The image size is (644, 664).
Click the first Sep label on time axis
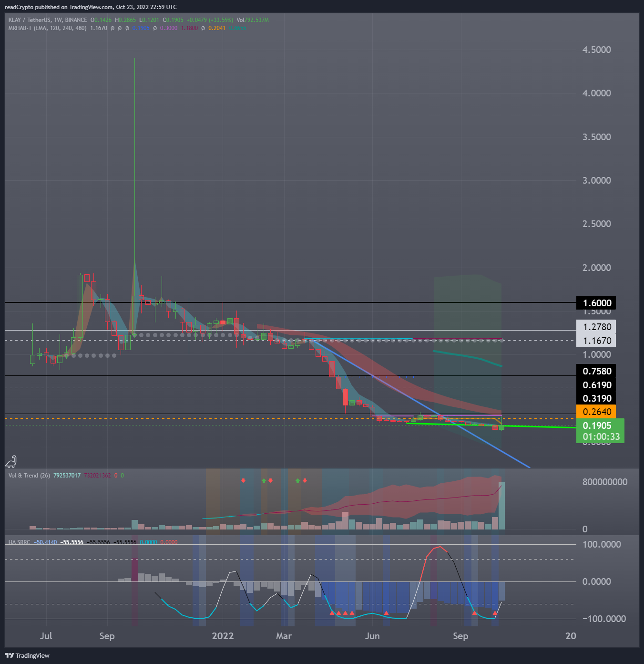[x=107, y=636]
